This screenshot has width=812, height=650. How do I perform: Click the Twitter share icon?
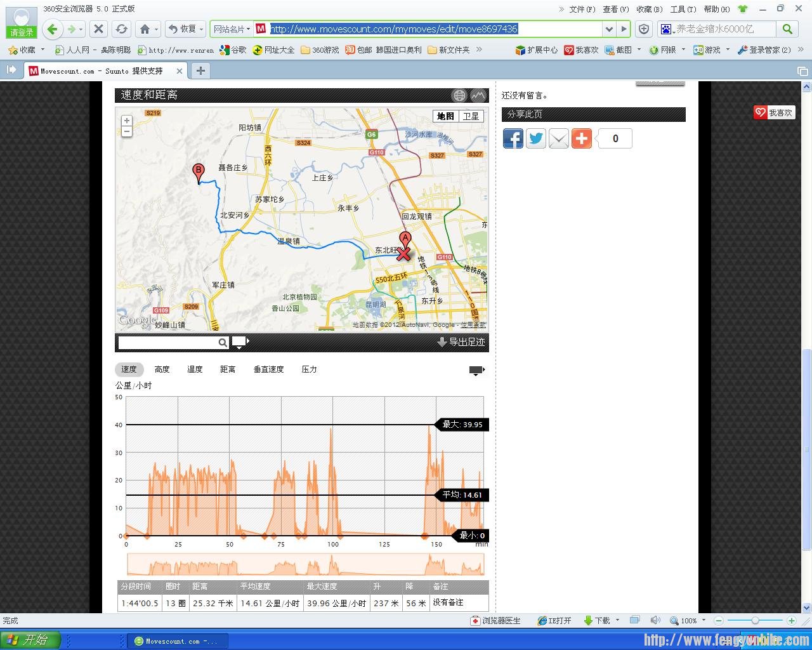point(535,138)
